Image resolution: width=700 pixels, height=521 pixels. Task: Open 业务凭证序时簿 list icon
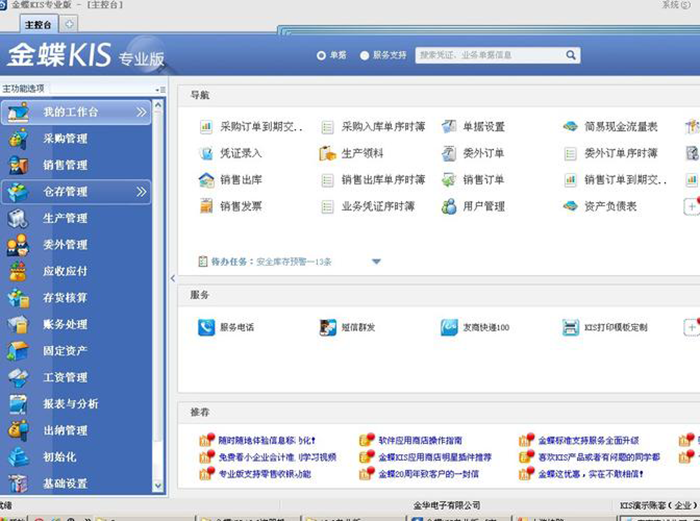pyautogui.click(x=327, y=207)
